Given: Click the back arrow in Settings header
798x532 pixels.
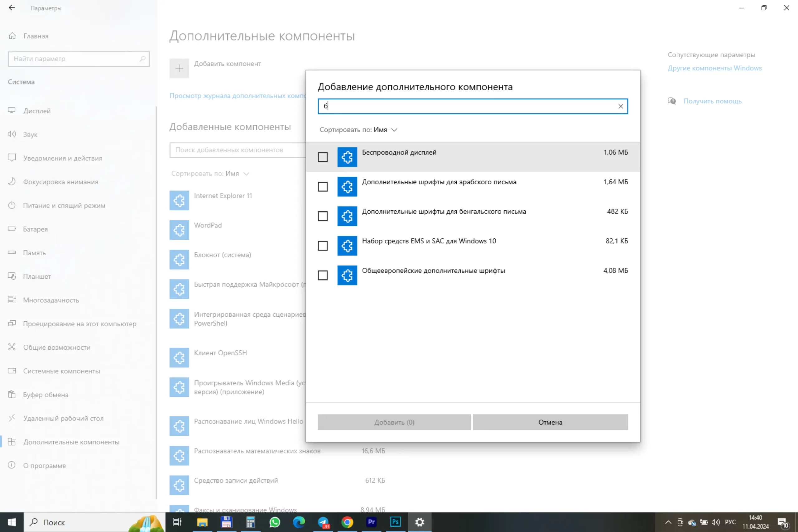Looking at the screenshot, I should [x=12, y=8].
